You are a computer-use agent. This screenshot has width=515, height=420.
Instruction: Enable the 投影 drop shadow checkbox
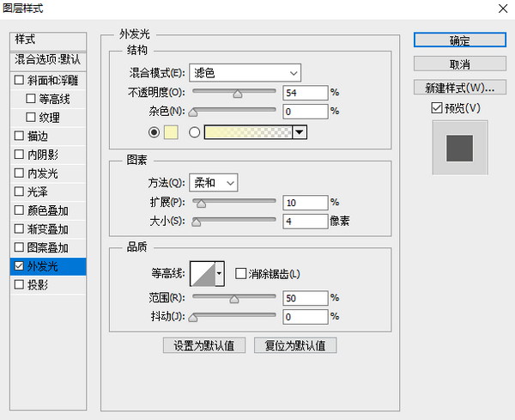[x=20, y=285]
